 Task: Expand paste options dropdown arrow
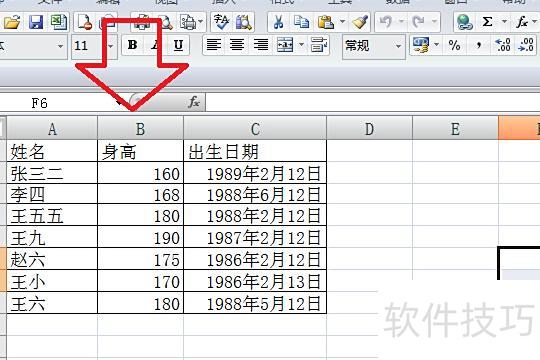[x=343, y=22]
